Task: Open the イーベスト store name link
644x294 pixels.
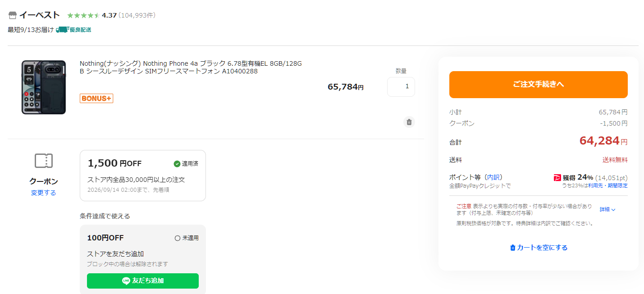Action: (x=39, y=15)
